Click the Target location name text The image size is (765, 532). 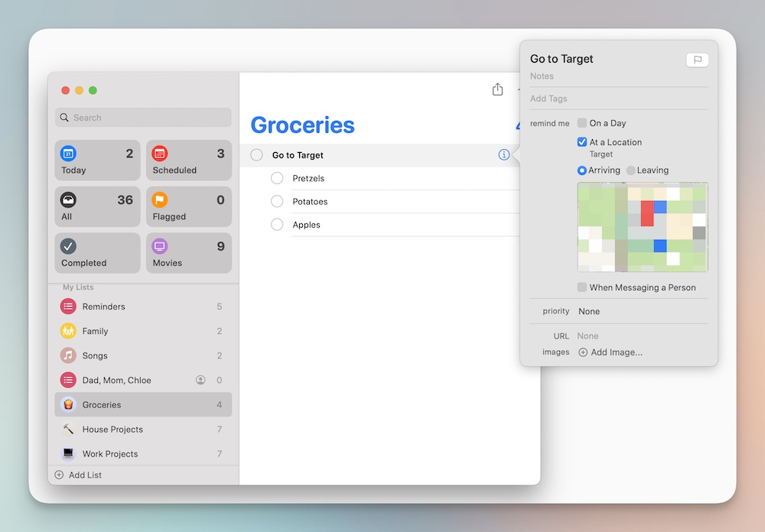coord(601,154)
